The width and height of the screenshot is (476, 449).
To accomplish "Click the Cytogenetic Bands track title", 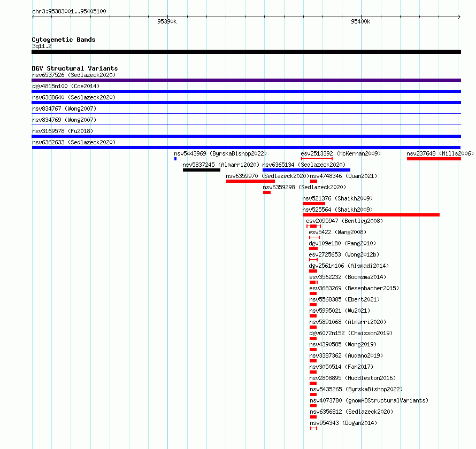I will (64, 40).
